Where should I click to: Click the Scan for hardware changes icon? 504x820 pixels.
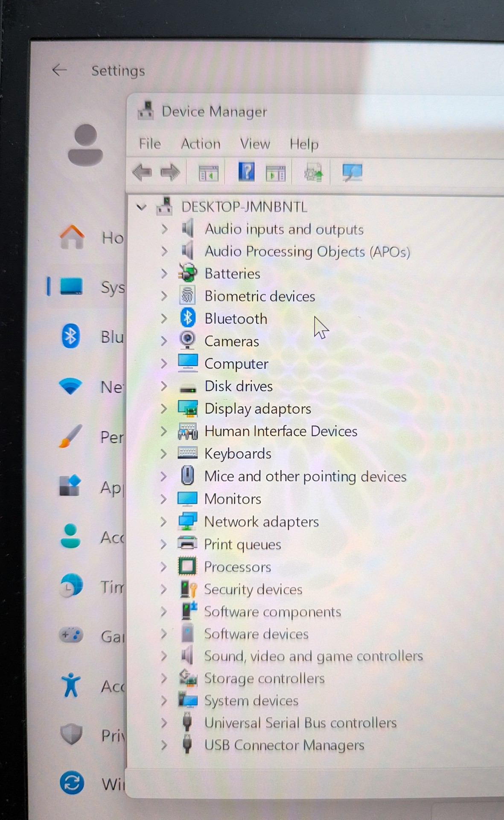(352, 173)
